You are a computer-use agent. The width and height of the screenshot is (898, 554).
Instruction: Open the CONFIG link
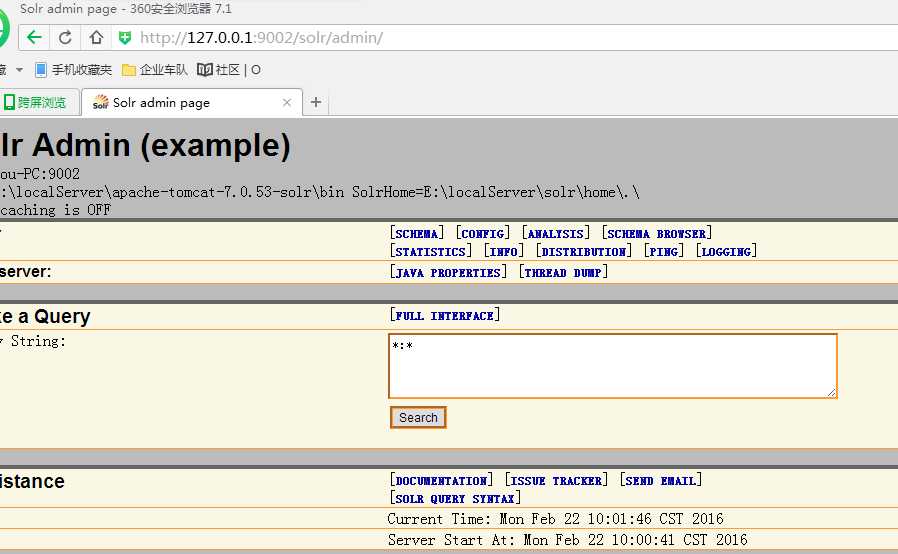point(483,234)
